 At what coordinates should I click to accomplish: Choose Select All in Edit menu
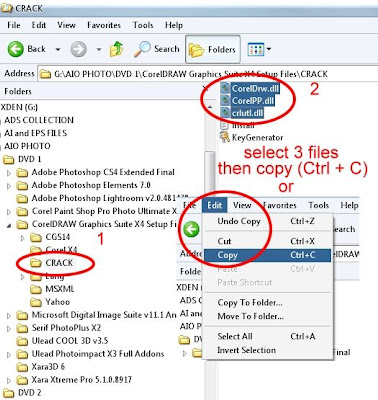point(267,336)
